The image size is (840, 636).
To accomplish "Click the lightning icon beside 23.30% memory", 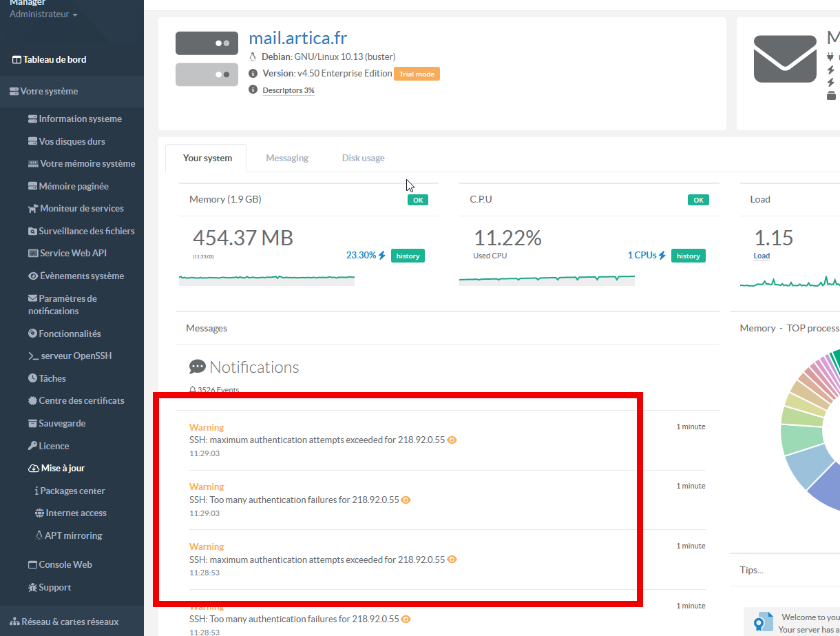I will click(x=382, y=256).
